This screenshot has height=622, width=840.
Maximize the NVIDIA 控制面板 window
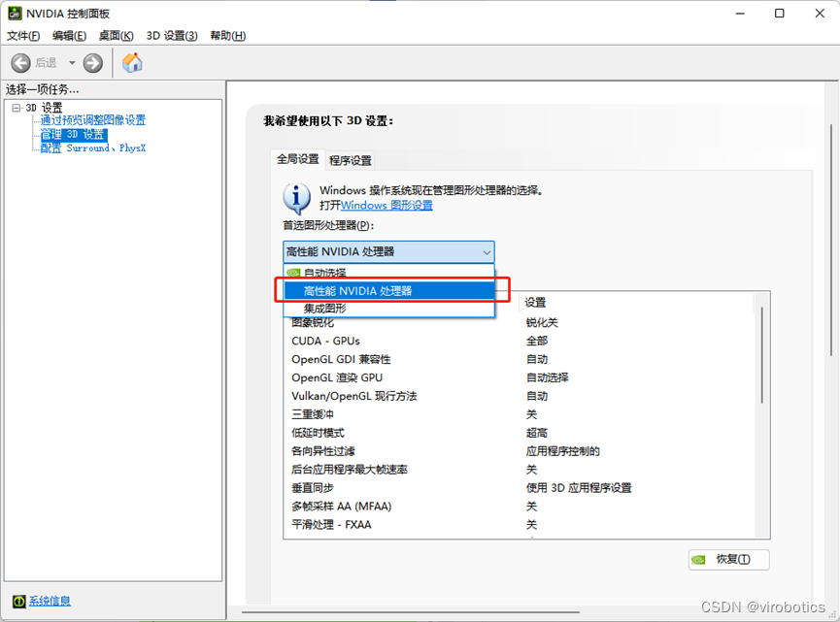(780, 14)
